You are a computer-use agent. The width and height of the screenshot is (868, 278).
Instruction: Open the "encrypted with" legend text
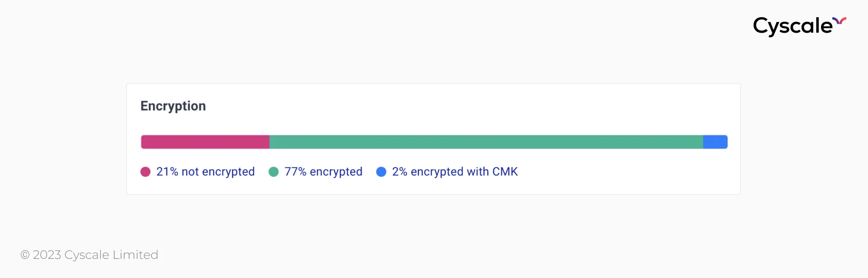click(x=450, y=172)
